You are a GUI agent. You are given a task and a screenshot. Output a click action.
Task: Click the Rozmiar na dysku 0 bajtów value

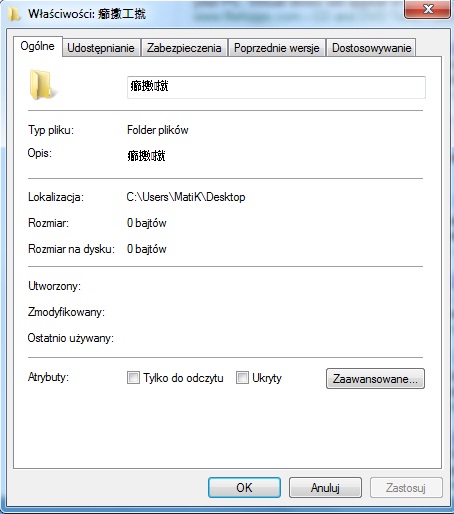point(147,249)
